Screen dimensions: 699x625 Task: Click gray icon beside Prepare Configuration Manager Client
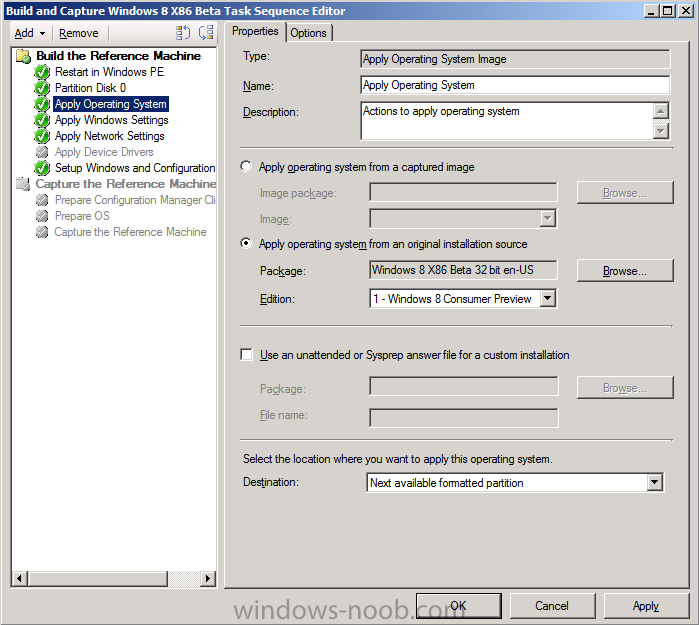(x=42, y=200)
